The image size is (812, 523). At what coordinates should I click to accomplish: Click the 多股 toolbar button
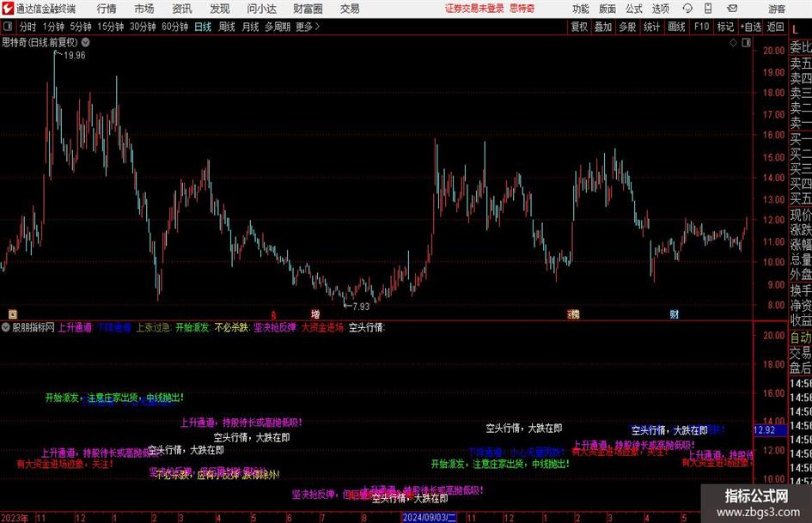pos(627,27)
